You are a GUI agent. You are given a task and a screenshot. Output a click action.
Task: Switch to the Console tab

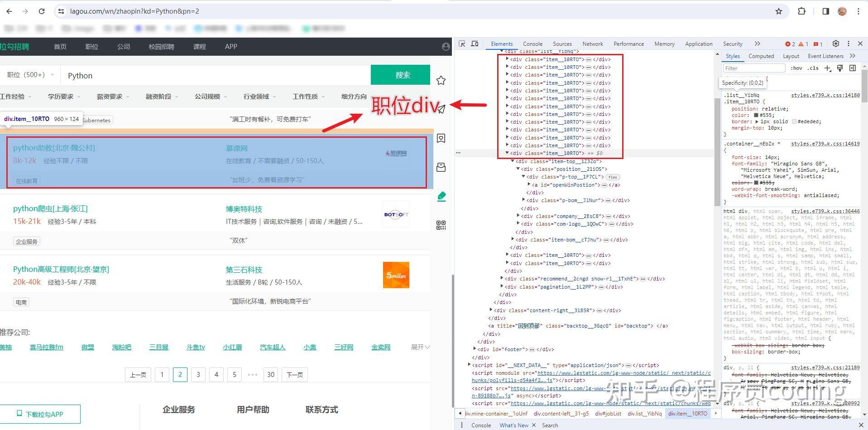coord(532,44)
